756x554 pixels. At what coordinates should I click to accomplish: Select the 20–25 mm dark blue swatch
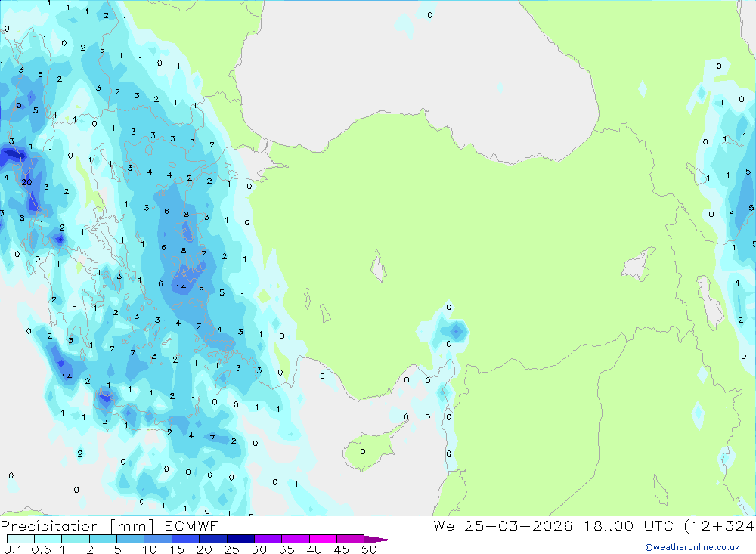tap(213, 539)
